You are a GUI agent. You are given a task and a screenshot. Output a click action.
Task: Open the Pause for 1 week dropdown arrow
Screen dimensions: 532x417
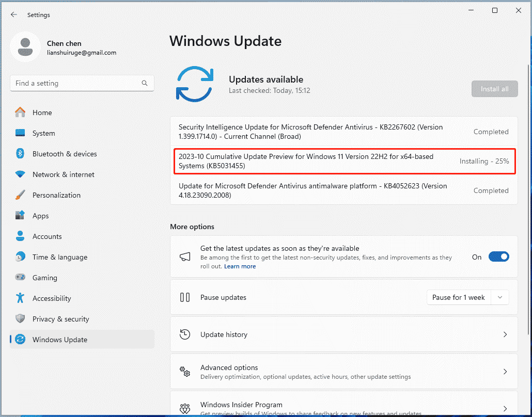[500, 297]
